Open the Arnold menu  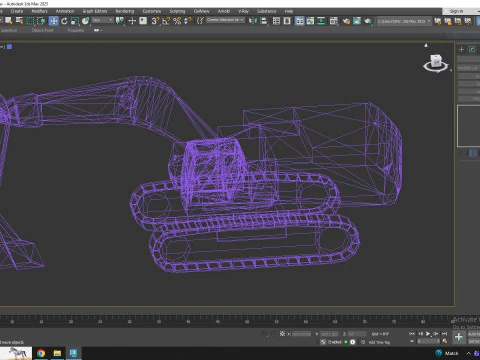(224, 11)
